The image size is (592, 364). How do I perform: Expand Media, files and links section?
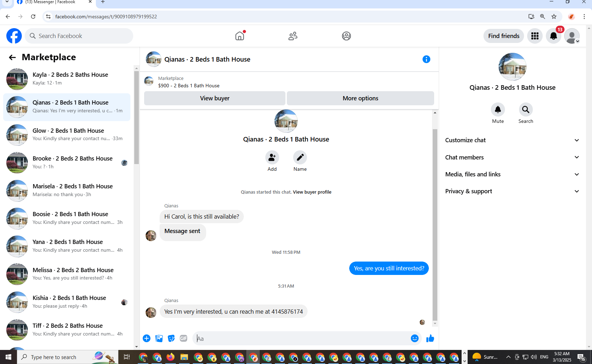(512, 174)
